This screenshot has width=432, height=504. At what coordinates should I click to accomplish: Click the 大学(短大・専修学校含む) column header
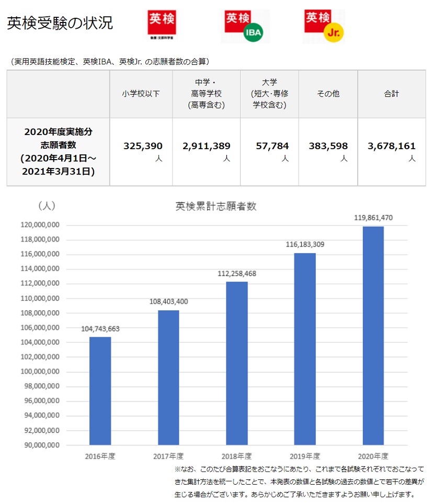[x=269, y=94]
